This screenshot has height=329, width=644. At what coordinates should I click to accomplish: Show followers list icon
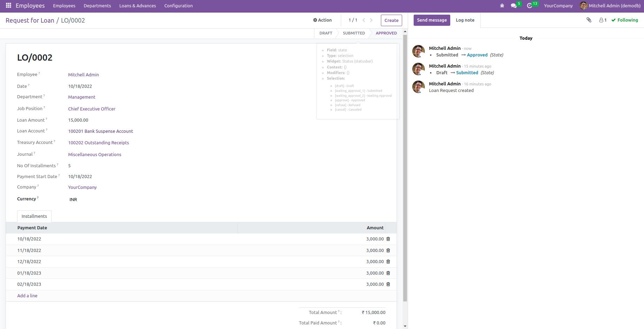point(603,20)
